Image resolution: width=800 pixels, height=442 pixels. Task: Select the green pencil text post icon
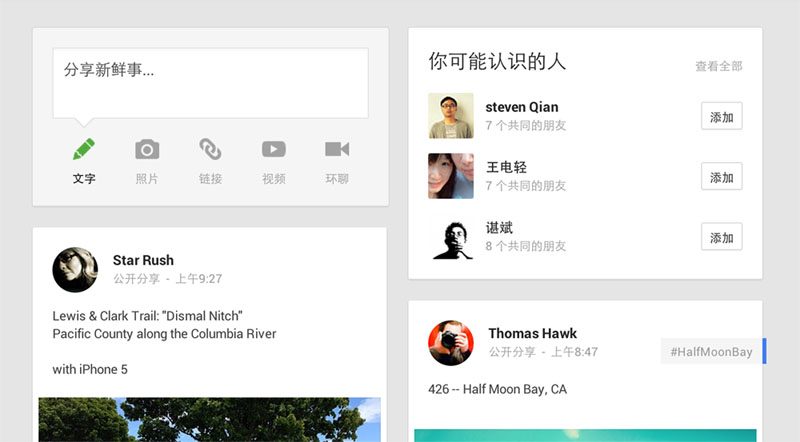(84, 149)
